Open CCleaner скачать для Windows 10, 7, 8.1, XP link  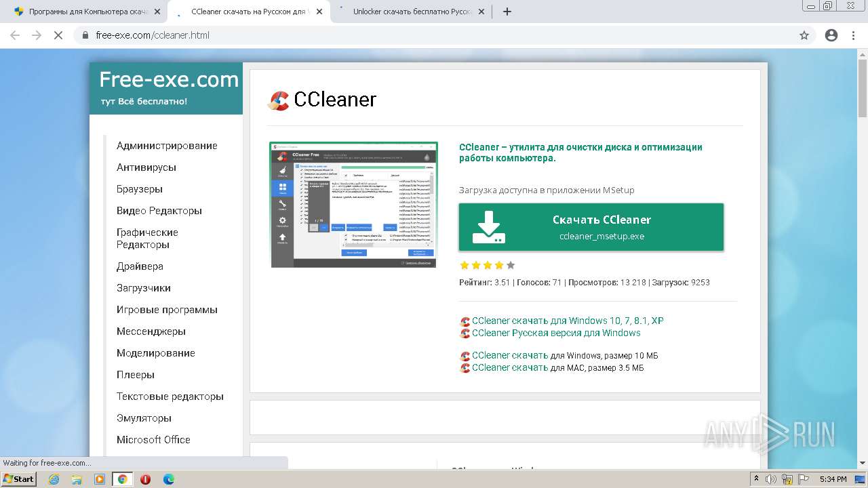[x=568, y=321]
